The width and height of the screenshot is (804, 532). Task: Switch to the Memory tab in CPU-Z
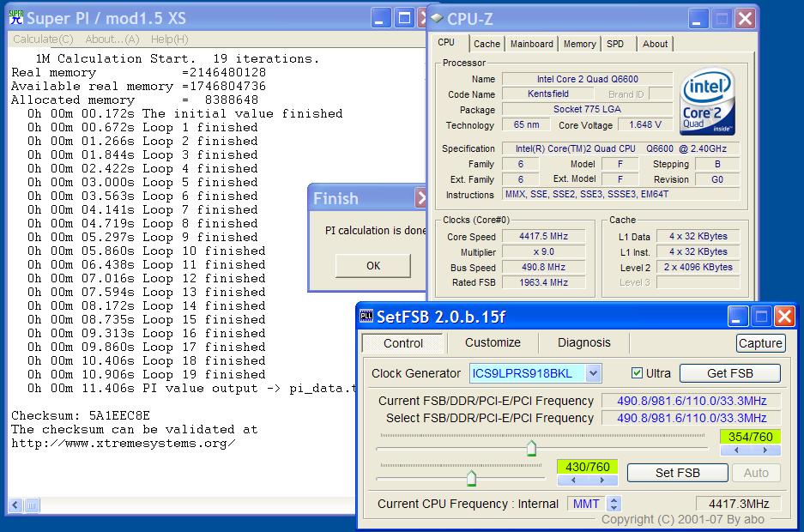coord(579,44)
